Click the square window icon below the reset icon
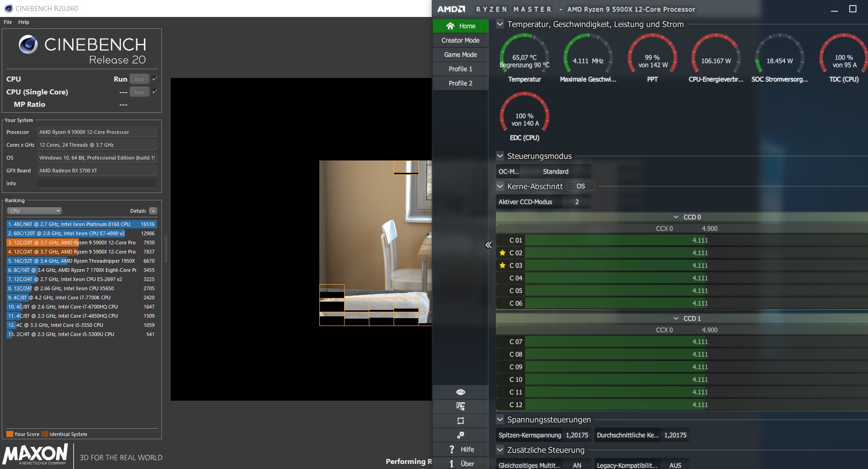The image size is (868, 469). coord(461,420)
